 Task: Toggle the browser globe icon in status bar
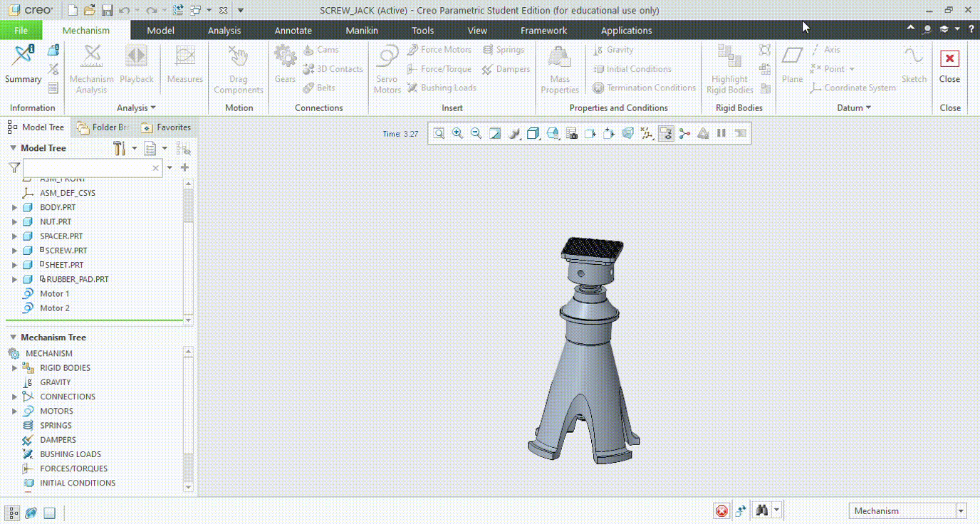[x=31, y=512]
